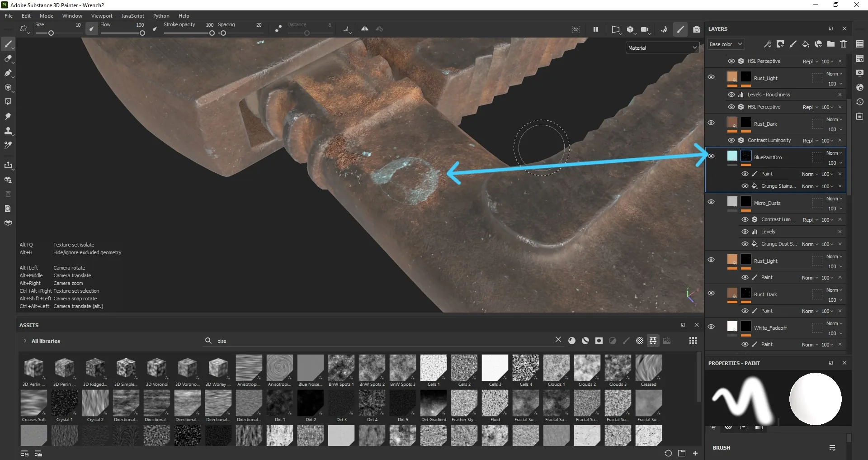This screenshot has height=460, width=868.
Task: Close the Layers panel
Action: 844,28
